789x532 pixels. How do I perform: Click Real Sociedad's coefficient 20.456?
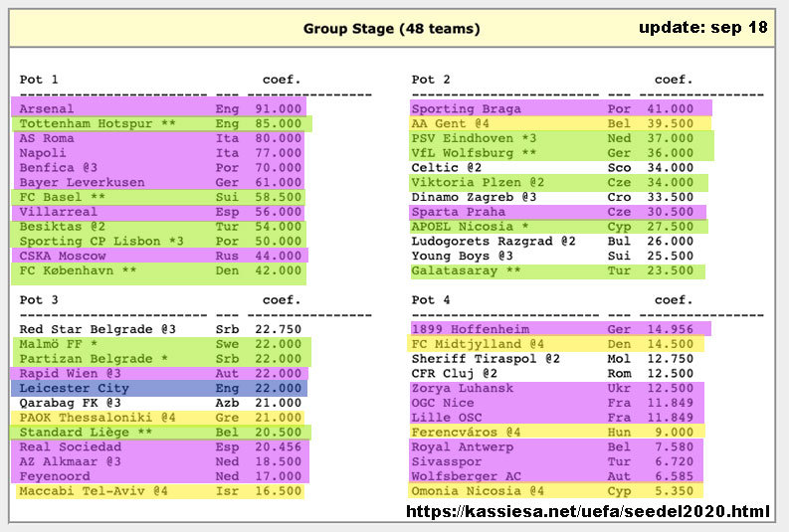pyautogui.click(x=279, y=446)
